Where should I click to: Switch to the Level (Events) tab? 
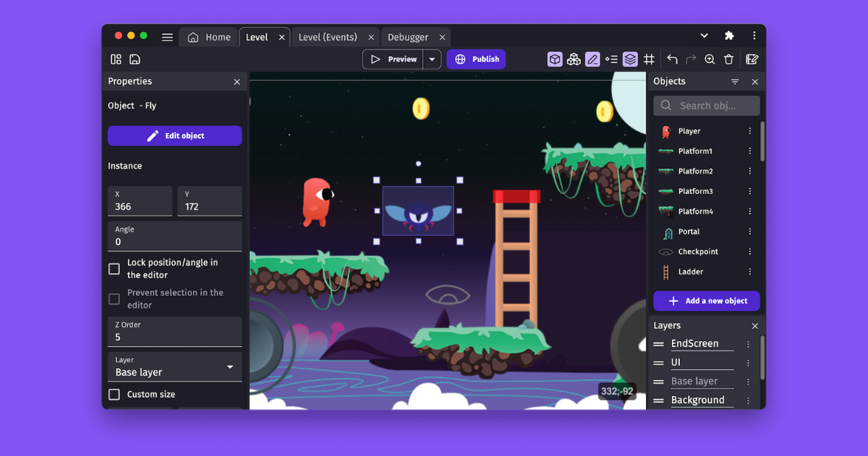(328, 37)
